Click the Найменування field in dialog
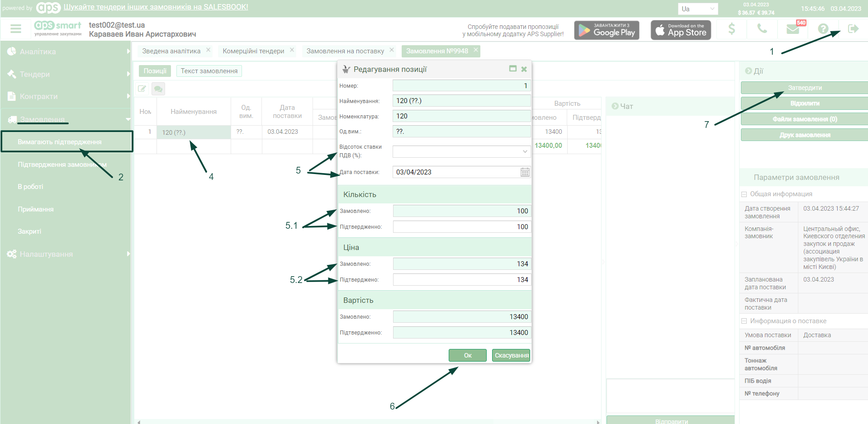868x424 pixels. pos(461,101)
